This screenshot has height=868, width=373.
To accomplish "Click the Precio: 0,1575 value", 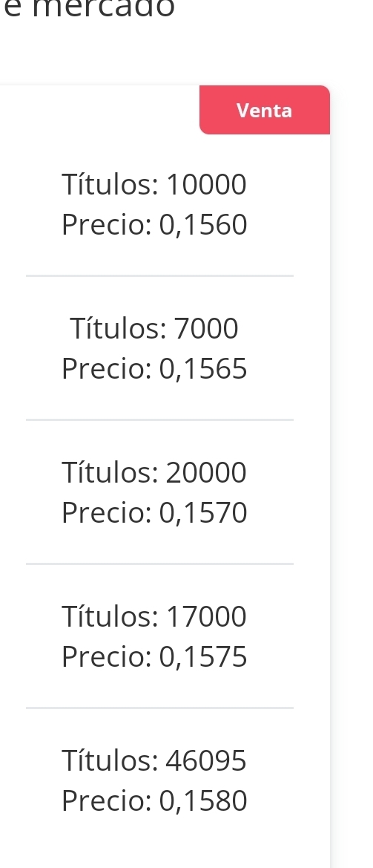I will pos(154,656).
